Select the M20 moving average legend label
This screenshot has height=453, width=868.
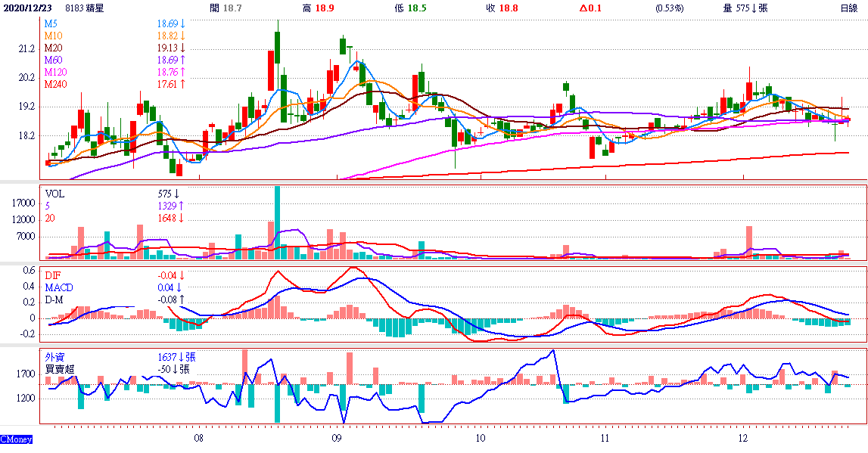click(53, 48)
